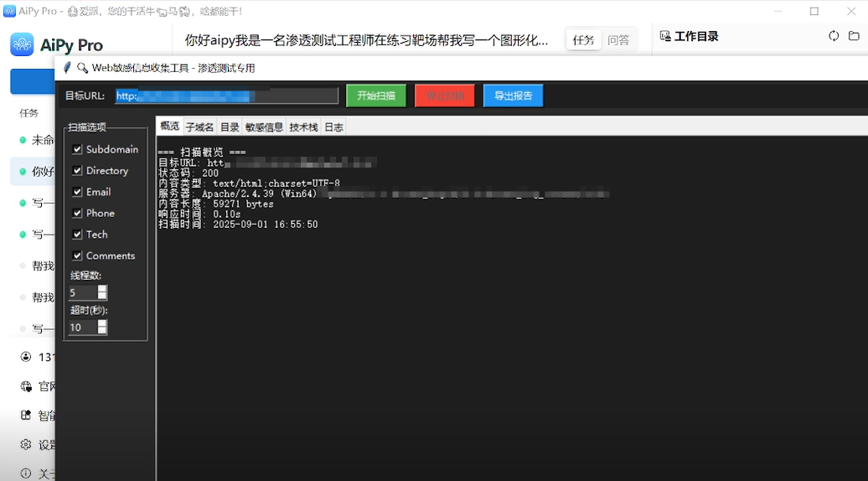This screenshot has width=868, height=481.
Task: Select the 问答 mode toggle
Action: tap(618, 40)
